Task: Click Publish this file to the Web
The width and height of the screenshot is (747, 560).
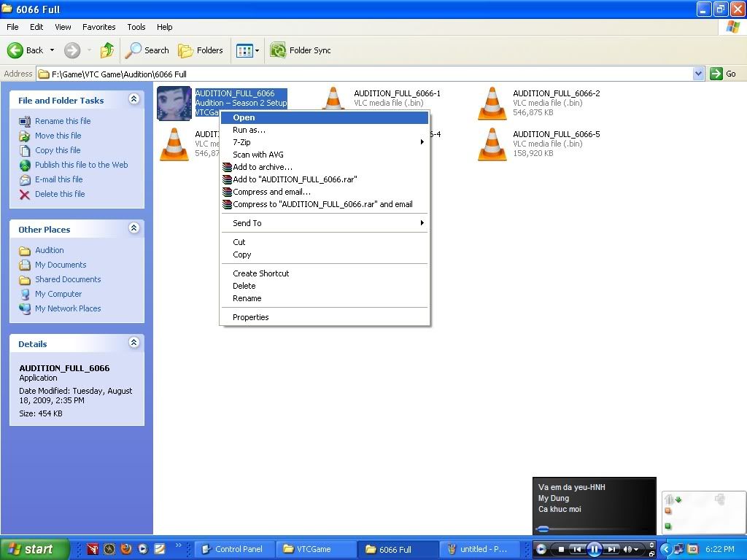Action: coord(82,165)
